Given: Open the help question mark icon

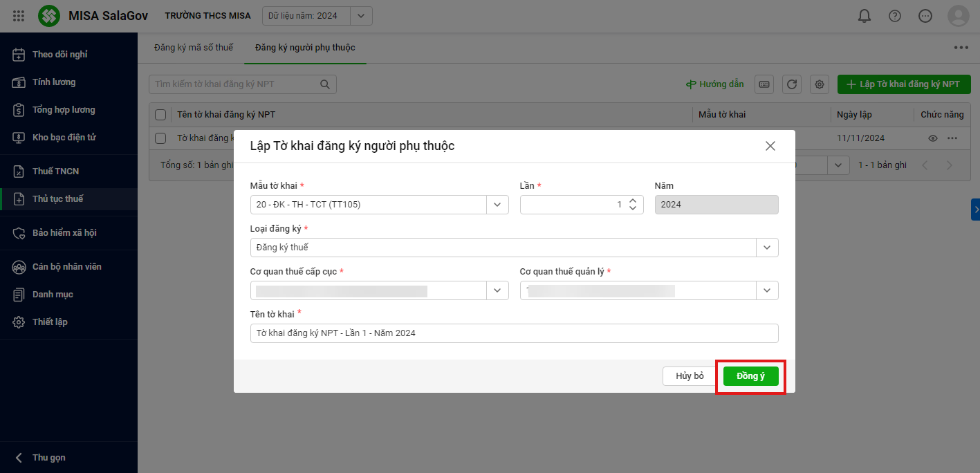Looking at the screenshot, I should pos(894,16).
